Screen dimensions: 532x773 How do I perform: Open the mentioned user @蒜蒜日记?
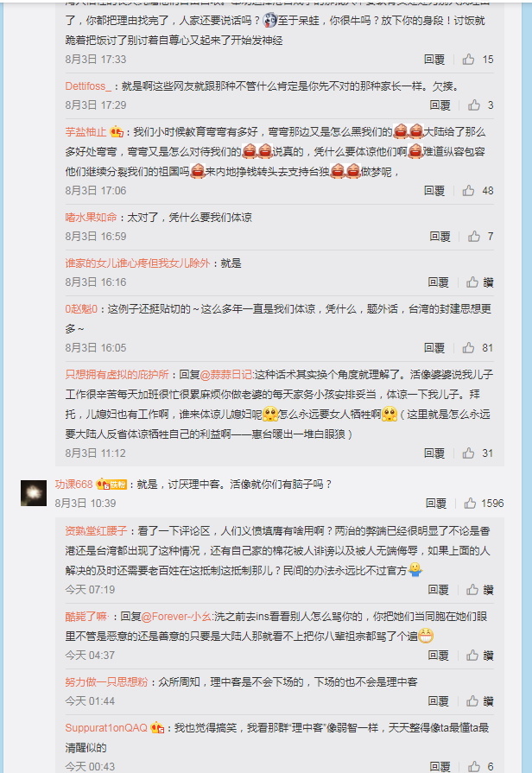coord(225,375)
